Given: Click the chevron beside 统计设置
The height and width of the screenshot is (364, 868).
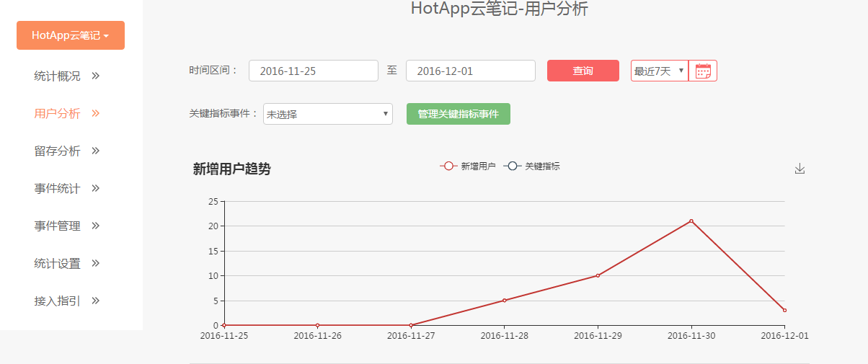Looking at the screenshot, I should point(95,263).
